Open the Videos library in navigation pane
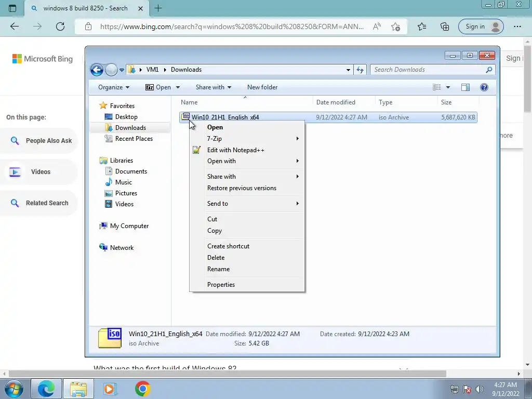The height and width of the screenshot is (399, 532). [119, 204]
